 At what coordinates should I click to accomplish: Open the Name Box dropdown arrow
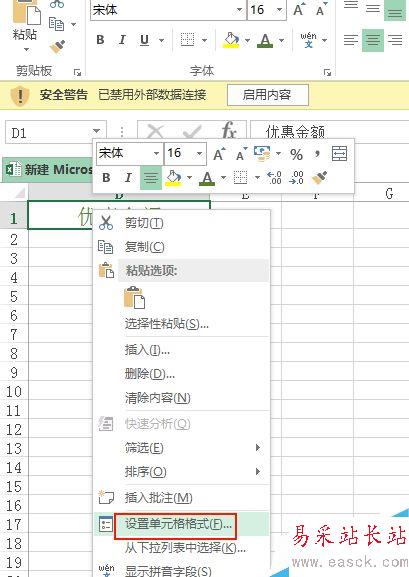96,131
